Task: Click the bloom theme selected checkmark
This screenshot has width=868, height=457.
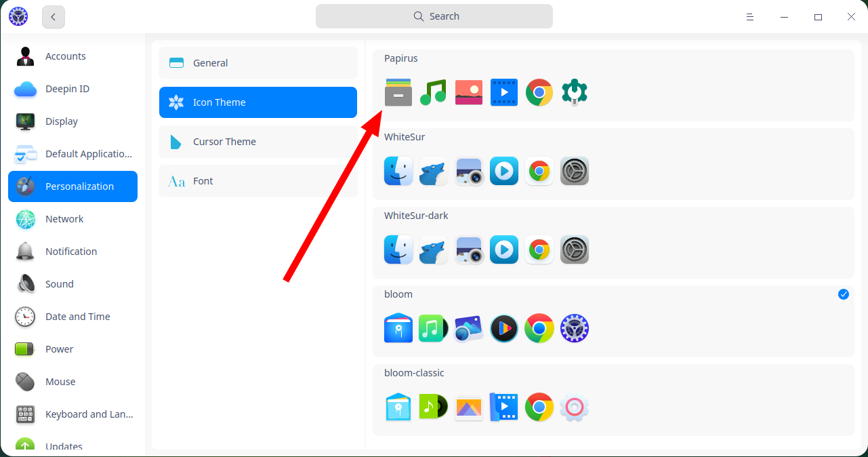Action: [844, 294]
